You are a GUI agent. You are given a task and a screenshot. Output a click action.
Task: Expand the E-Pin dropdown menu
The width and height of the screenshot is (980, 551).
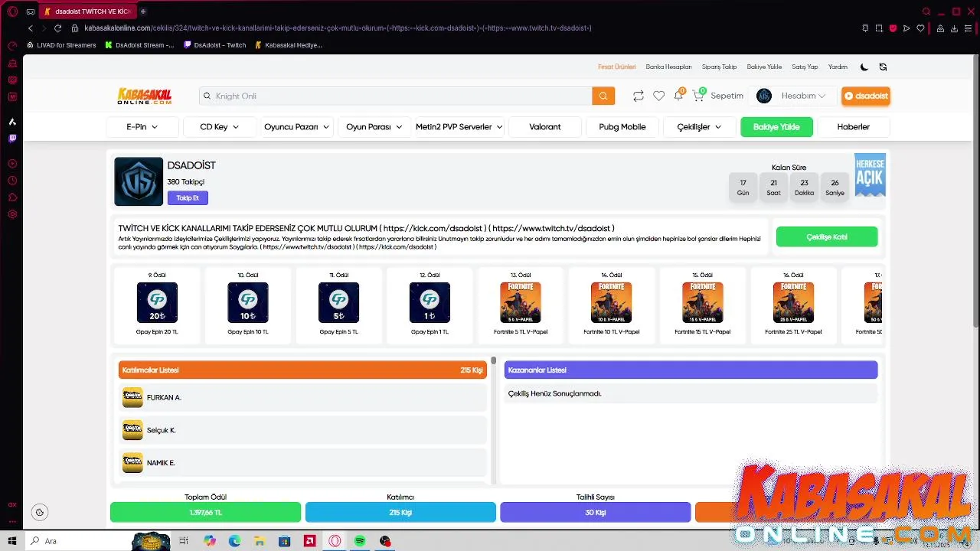point(142,127)
